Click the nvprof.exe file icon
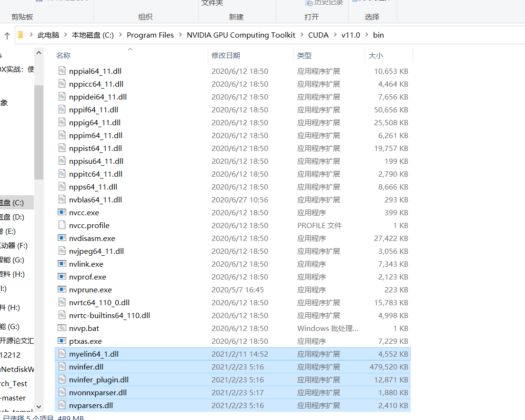Viewport: 525px width, 420px height. pyautogui.click(x=62, y=277)
